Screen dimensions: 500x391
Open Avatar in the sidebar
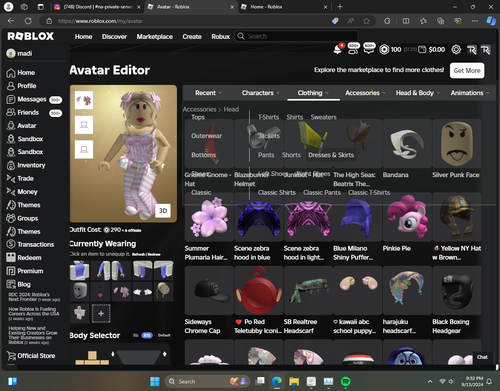click(x=22, y=126)
